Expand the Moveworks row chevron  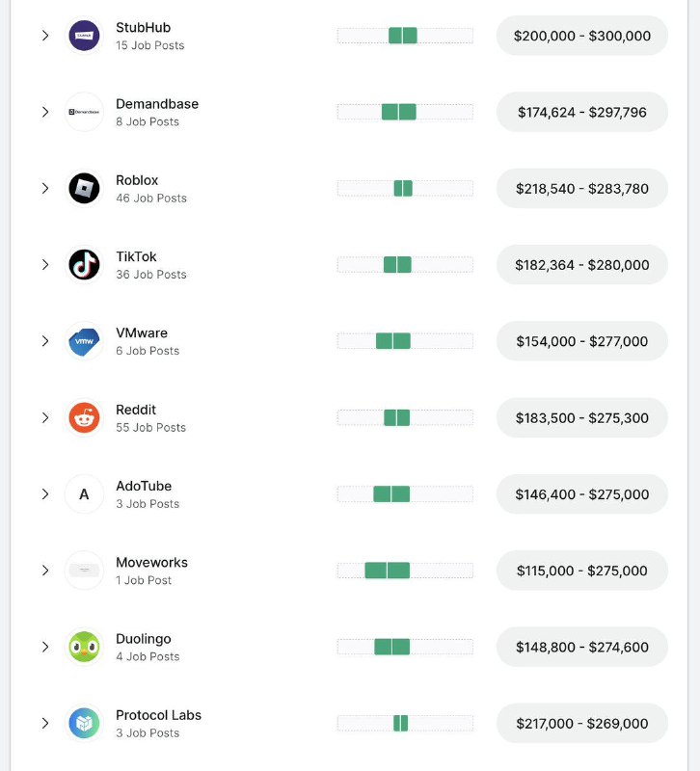[x=44, y=571]
